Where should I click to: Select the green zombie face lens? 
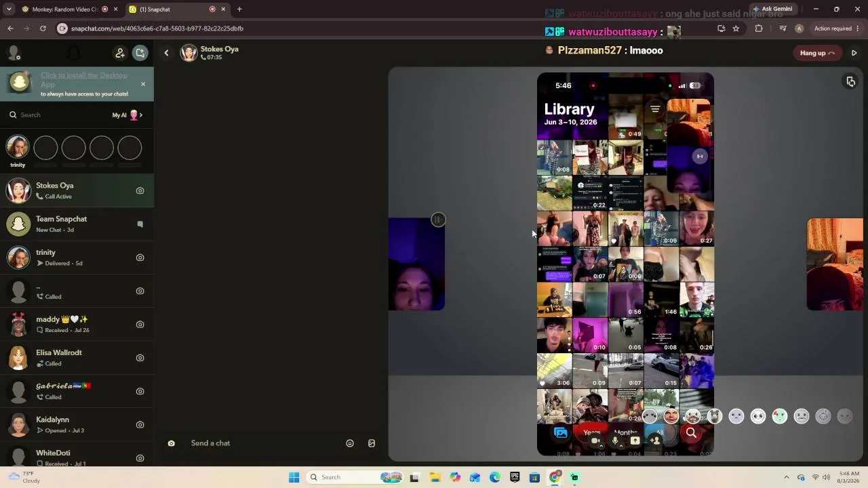pyautogui.click(x=780, y=417)
